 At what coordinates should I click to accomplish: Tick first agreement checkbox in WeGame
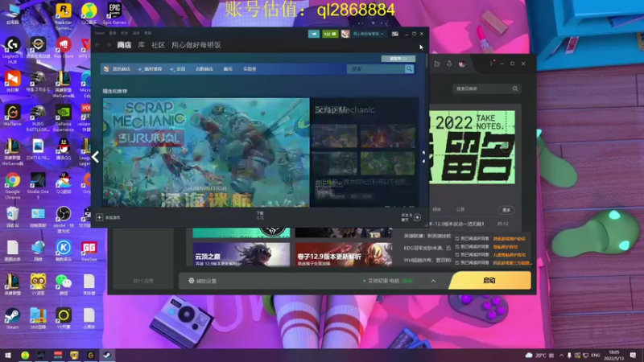pos(456,238)
